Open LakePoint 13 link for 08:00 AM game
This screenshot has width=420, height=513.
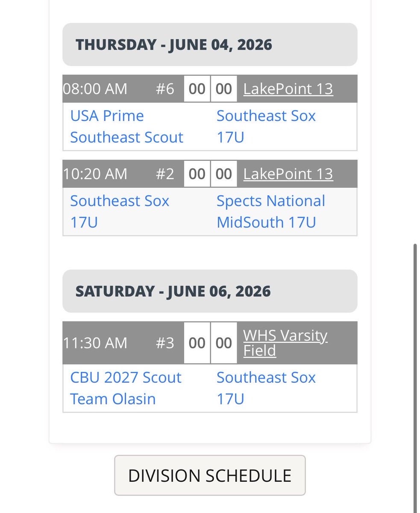[288, 89]
